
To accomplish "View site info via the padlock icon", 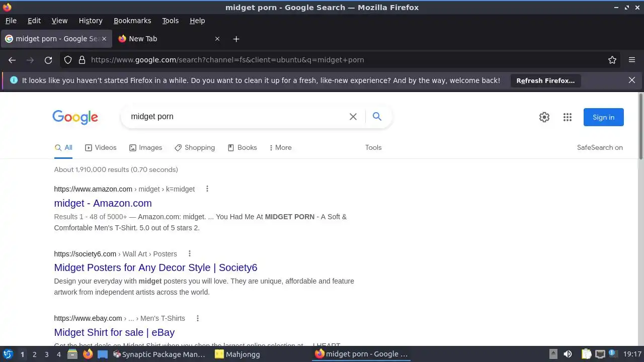I will coord(82,60).
